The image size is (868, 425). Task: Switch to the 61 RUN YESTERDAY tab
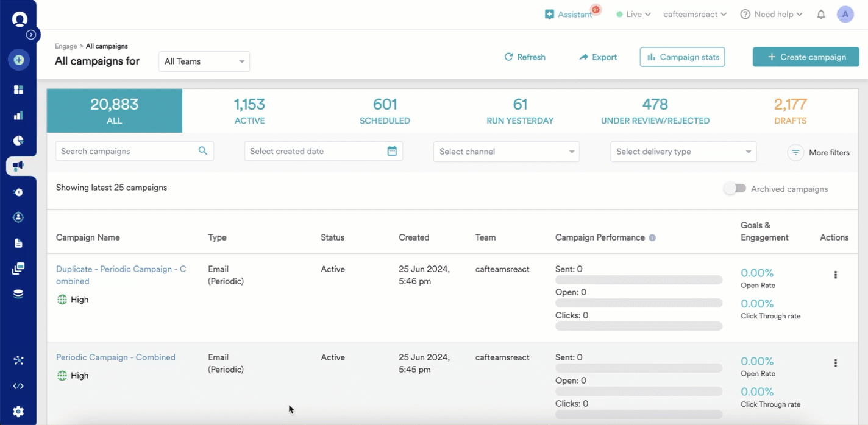520,111
